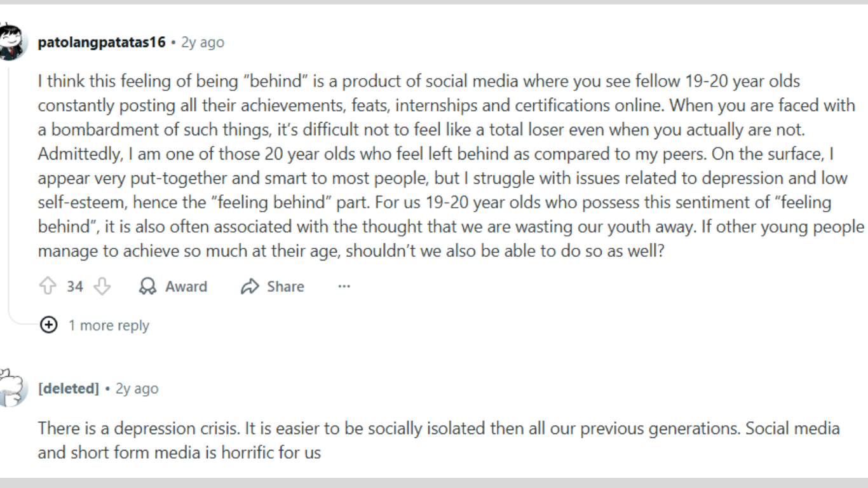Viewport: 868px width, 488px height.
Task: Click the [deleted] username label
Action: click(69, 388)
